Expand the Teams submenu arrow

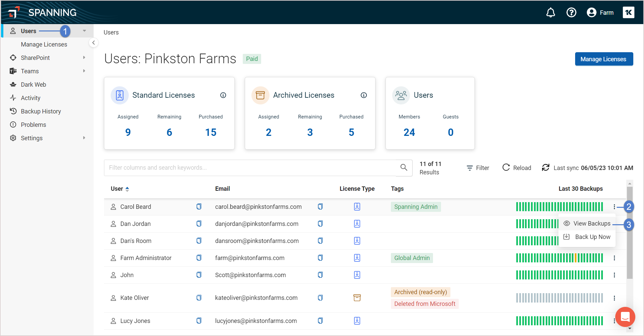[x=84, y=71]
